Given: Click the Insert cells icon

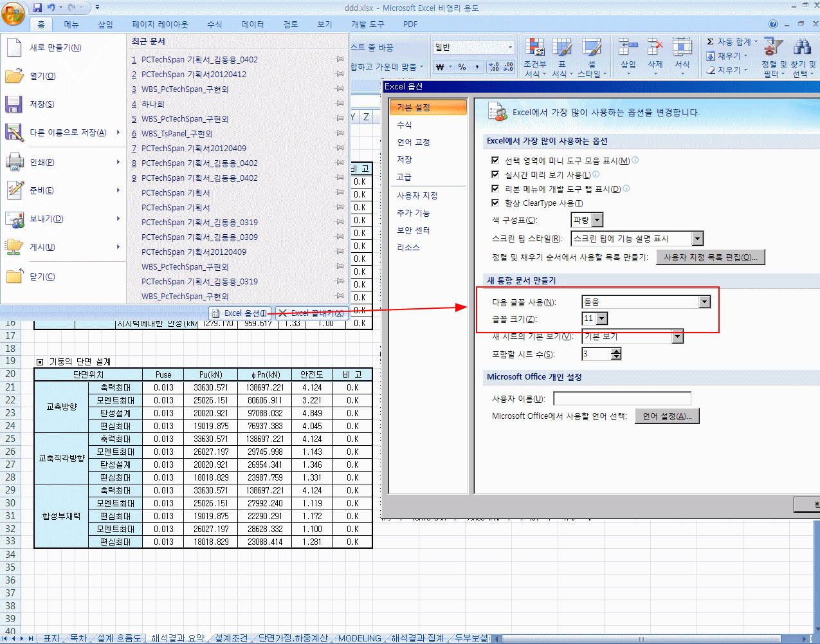Looking at the screenshot, I should coord(628,48).
